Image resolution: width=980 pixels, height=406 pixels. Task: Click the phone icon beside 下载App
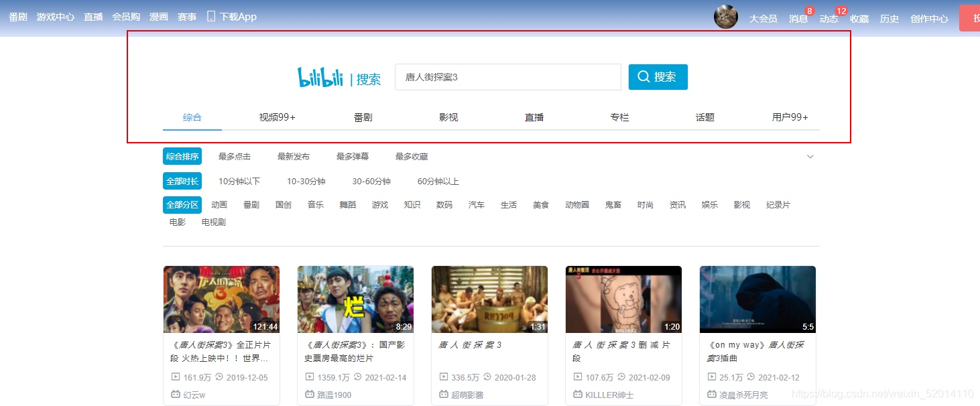click(x=211, y=16)
